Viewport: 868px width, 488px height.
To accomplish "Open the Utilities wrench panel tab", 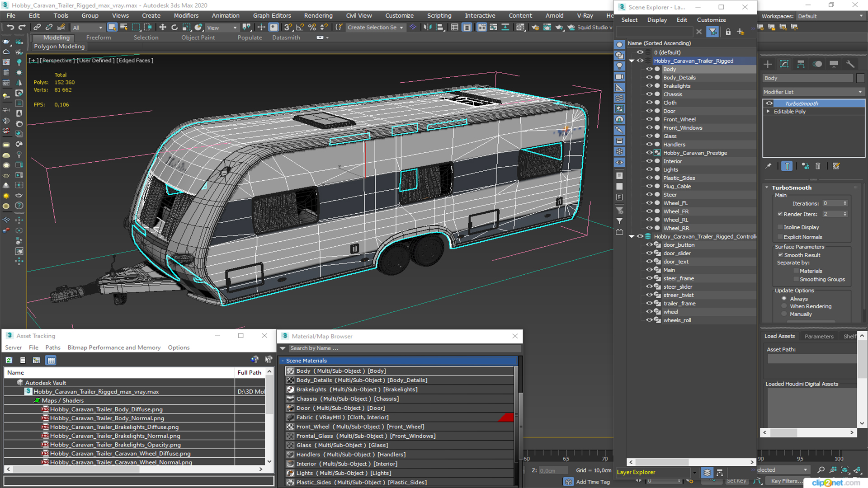I will [x=850, y=64].
